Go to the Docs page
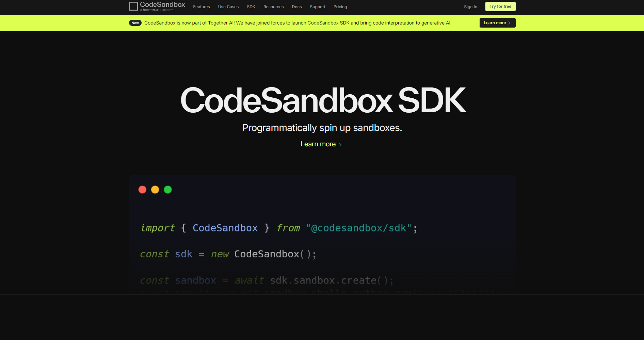The image size is (644, 340). coord(296,7)
